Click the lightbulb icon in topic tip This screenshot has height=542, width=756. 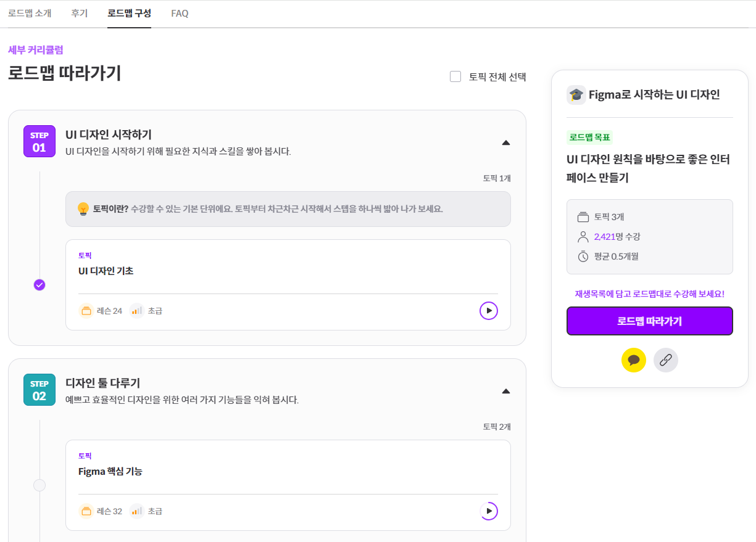click(83, 209)
